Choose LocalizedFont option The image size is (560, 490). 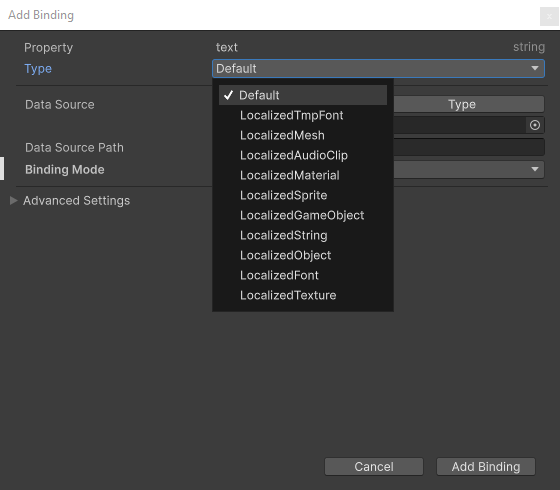[303, 275]
